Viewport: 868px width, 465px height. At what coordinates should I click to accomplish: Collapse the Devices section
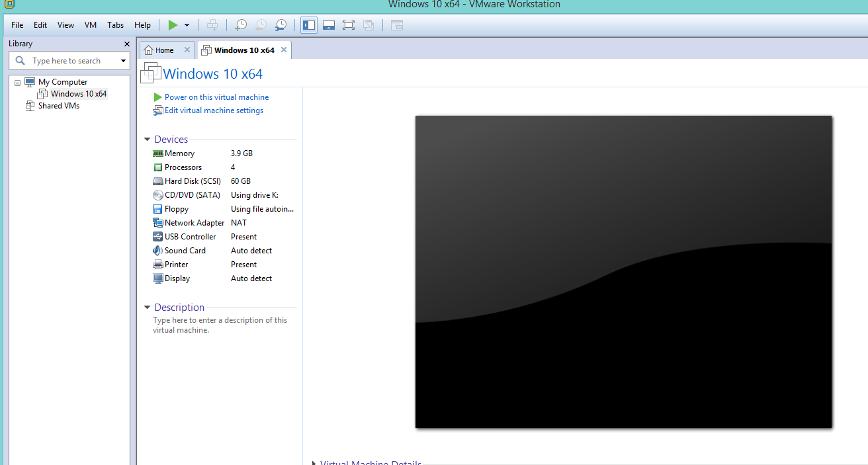(x=148, y=140)
